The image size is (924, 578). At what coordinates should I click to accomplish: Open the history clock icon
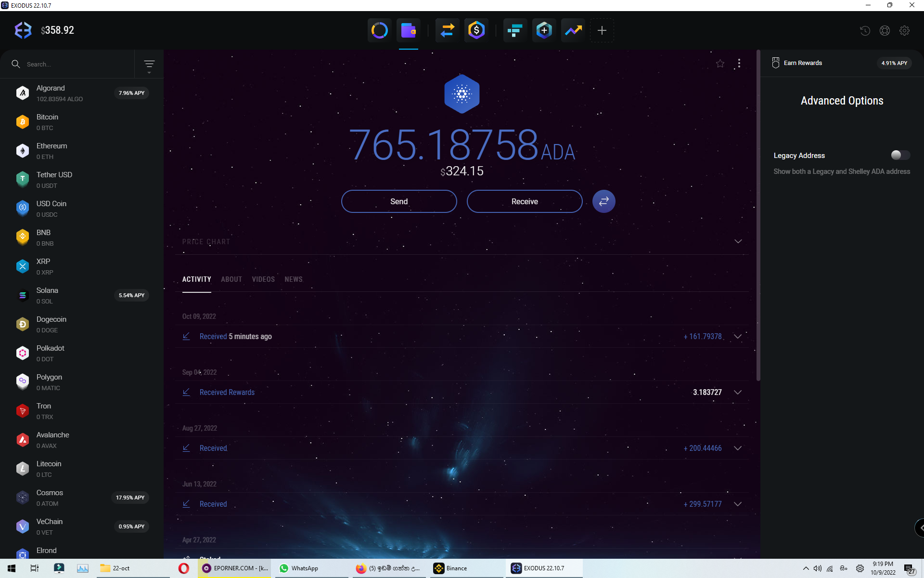click(865, 30)
